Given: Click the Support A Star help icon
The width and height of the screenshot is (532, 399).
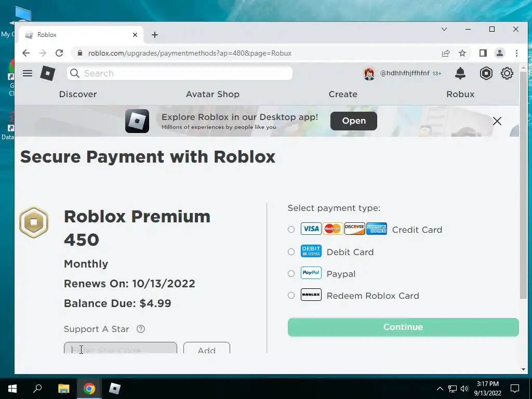Looking at the screenshot, I should coord(140,329).
